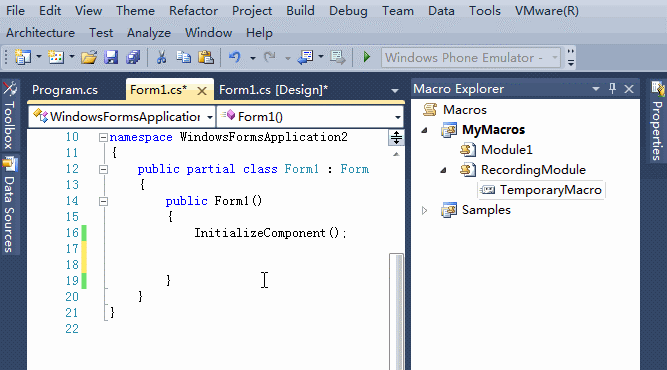Viewport: 667px width, 370px height.
Task: Open the Navigate Backward dropdown arrow
Action: [321, 57]
